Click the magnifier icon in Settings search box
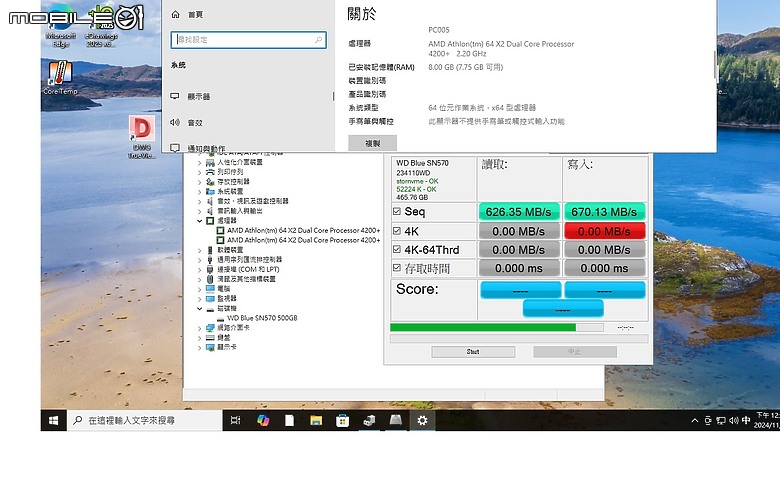Screen dimensions: 780x487 click(x=318, y=39)
